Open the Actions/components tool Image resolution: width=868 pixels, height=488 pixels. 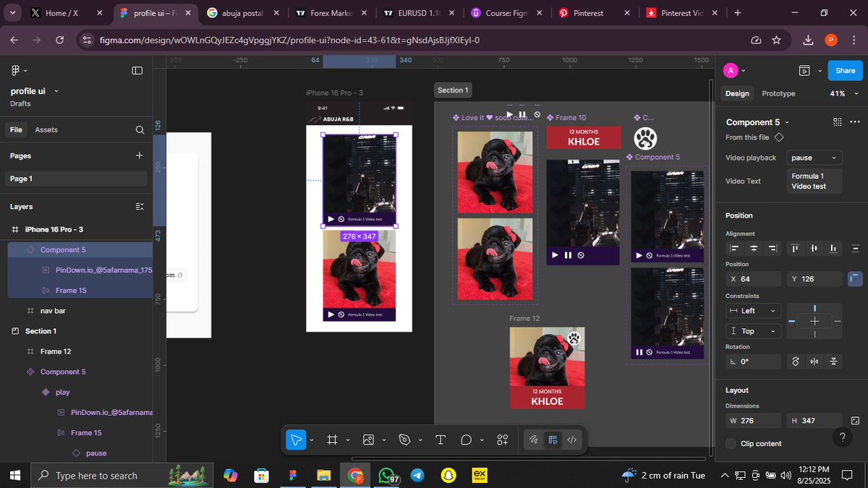[503, 440]
